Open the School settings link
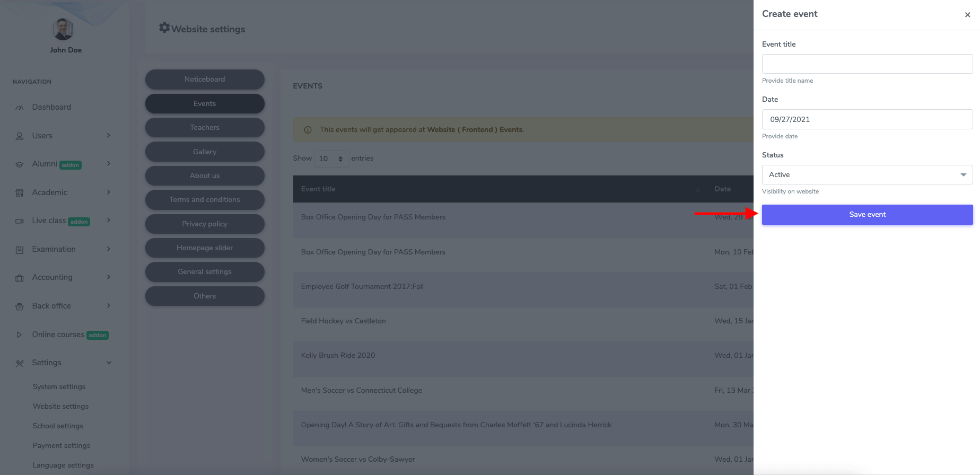 tap(58, 426)
